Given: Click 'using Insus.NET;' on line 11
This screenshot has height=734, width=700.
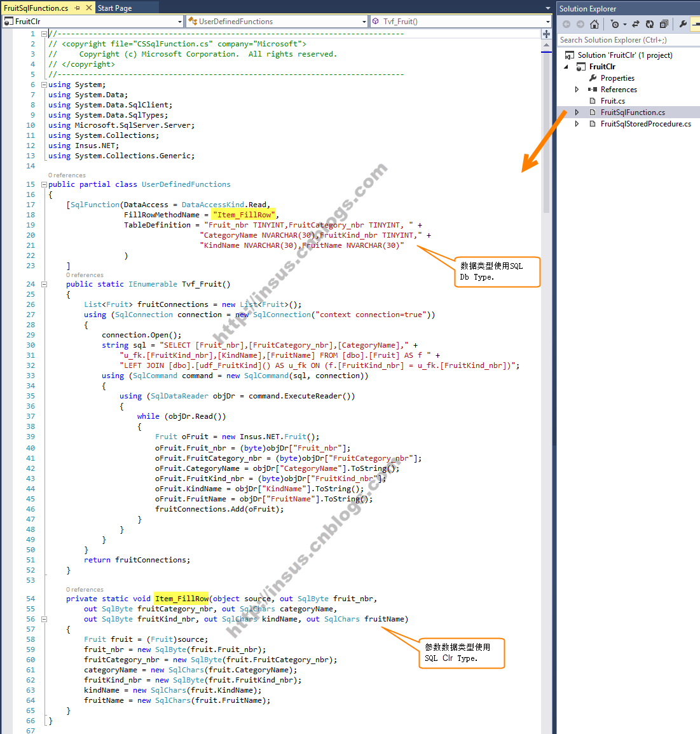Looking at the screenshot, I should [x=84, y=146].
